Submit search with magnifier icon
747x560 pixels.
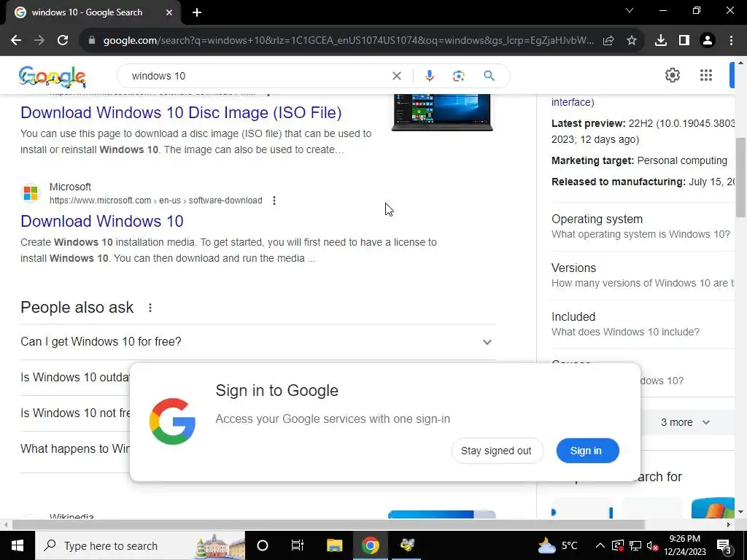[x=489, y=76]
